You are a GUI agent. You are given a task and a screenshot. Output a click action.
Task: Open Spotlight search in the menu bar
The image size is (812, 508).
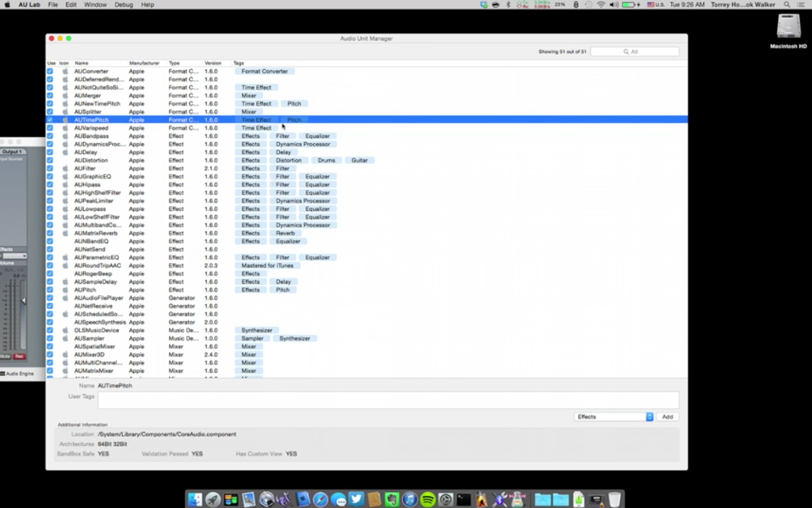tap(787, 5)
